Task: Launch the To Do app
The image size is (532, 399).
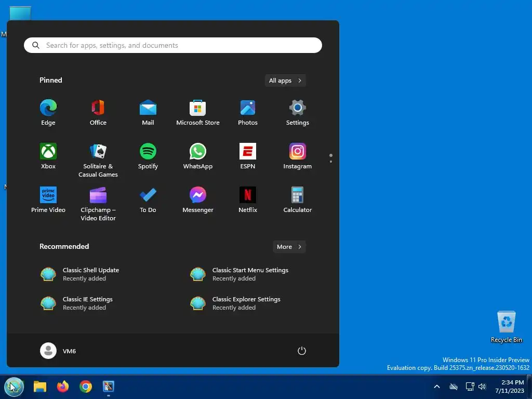Action: point(148,200)
